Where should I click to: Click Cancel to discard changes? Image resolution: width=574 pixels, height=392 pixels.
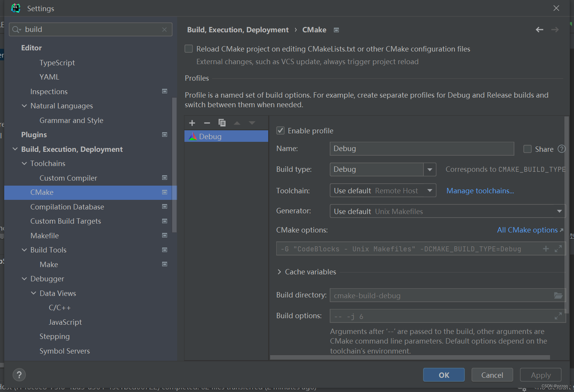click(492, 375)
